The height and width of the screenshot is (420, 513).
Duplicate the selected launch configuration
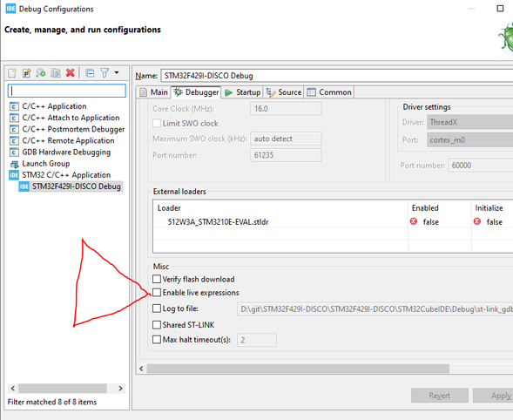pos(56,72)
